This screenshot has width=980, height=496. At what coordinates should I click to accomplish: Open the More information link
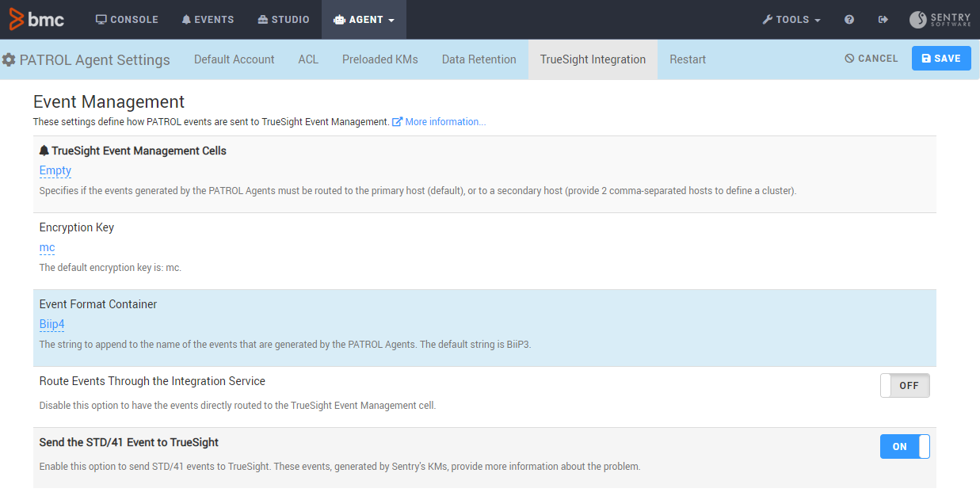point(445,122)
